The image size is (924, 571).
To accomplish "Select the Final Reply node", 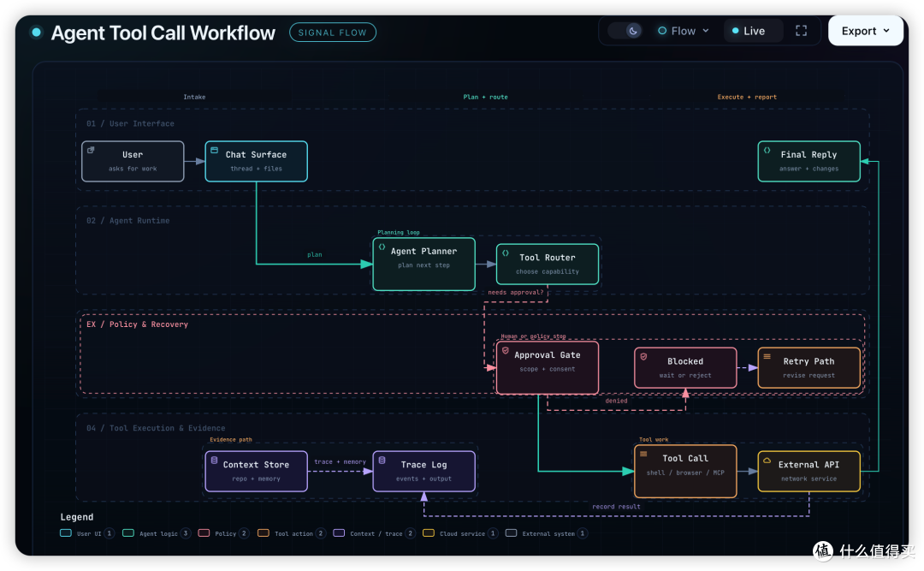I will (x=808, y=161).
